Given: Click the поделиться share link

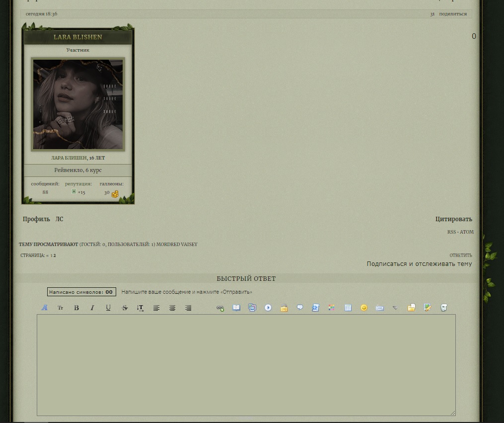Looking at the screenshot, I should click(452, 14).
